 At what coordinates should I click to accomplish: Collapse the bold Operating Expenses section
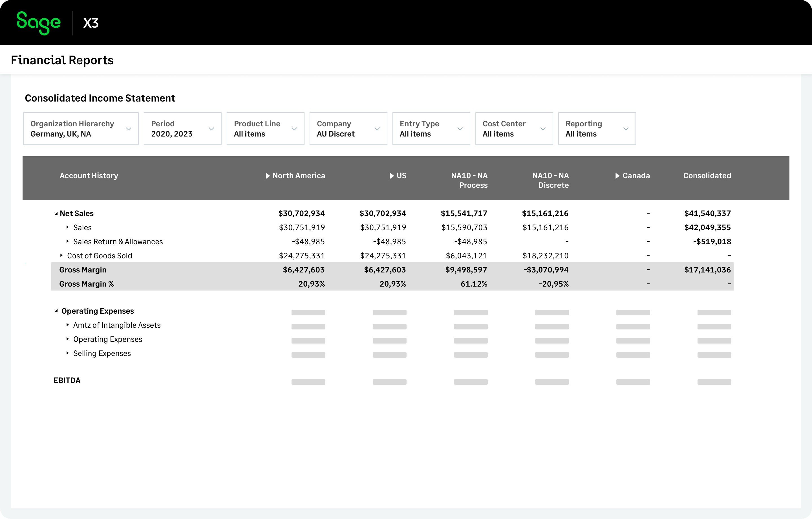(56, 311)
